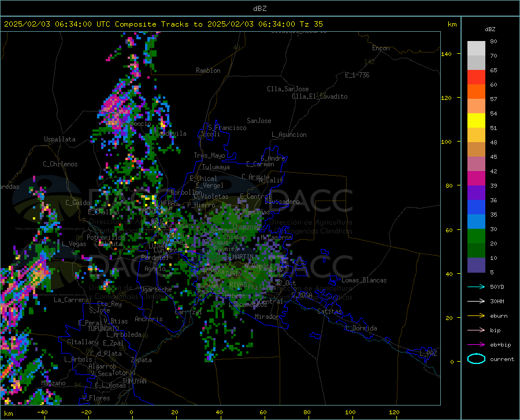520x420 pixels.
Task: Click the S_Francisco place label
Action: pyautogui.click(x=227, y=128)
